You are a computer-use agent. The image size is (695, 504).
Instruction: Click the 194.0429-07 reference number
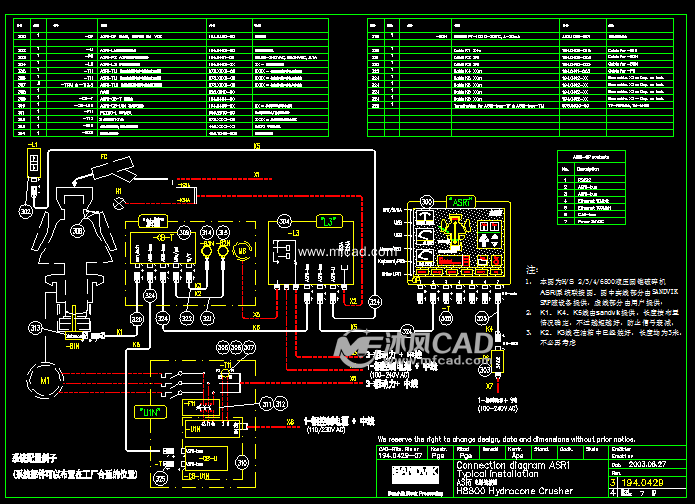[x=400, y=455]
